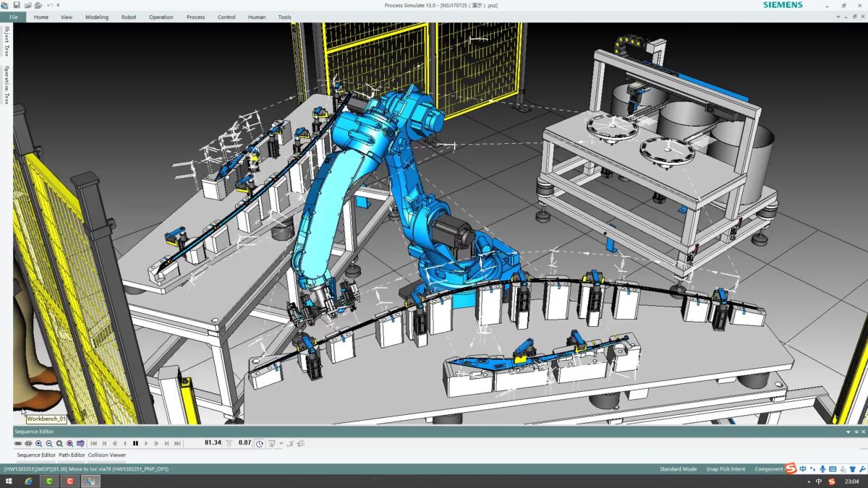The height and width of the screenshot is (488, 868).
Task: Click the Save icon in the quick access toolbar
Action: pos(16,5)
